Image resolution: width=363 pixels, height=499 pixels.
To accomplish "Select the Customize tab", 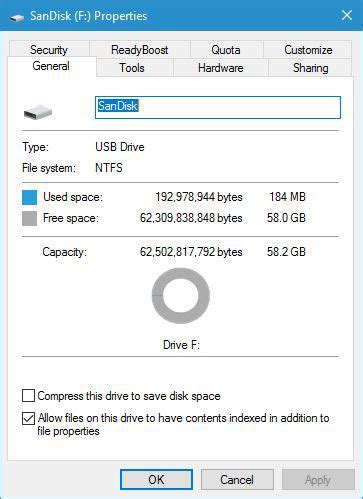I will 308,50.
